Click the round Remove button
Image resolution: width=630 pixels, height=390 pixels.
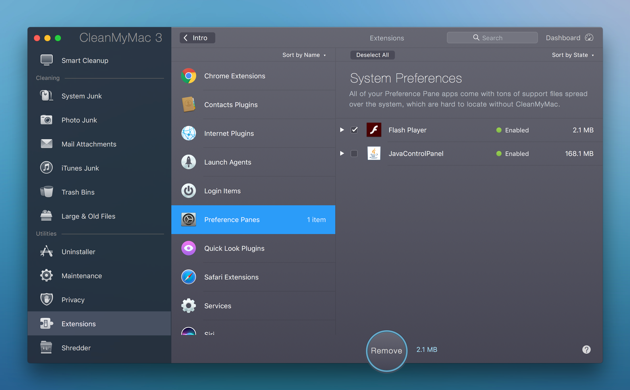point(387,351)
